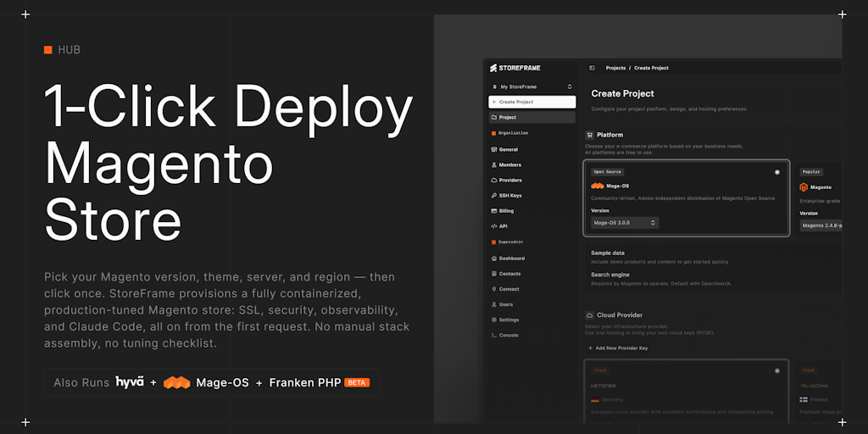This screenshot has width=868, height=434.
Task: Click the Contacts address book icon
Action: 494,274
